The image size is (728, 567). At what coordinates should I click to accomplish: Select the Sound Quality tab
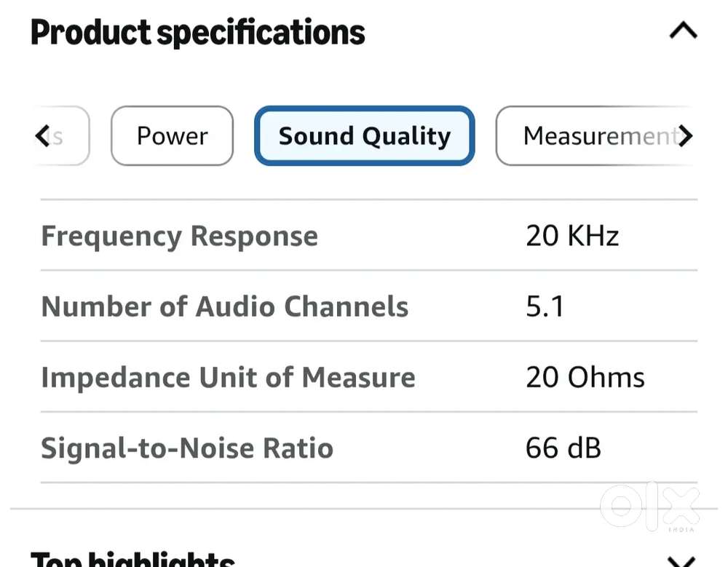pyautogui.click(x=364, y=135)
